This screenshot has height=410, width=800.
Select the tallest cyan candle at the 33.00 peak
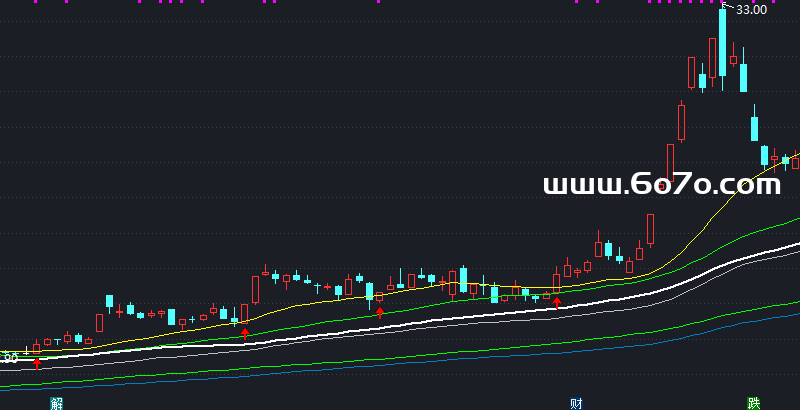[x=722, y=42]
